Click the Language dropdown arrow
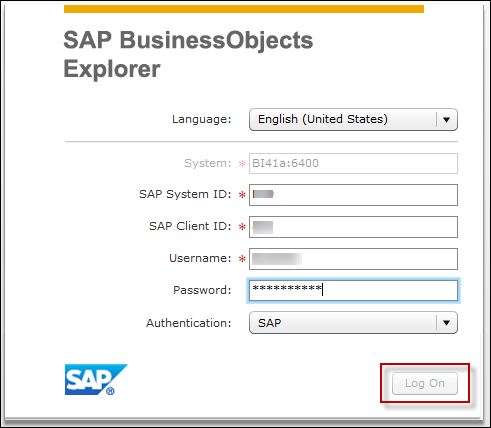 coord(447,119)
